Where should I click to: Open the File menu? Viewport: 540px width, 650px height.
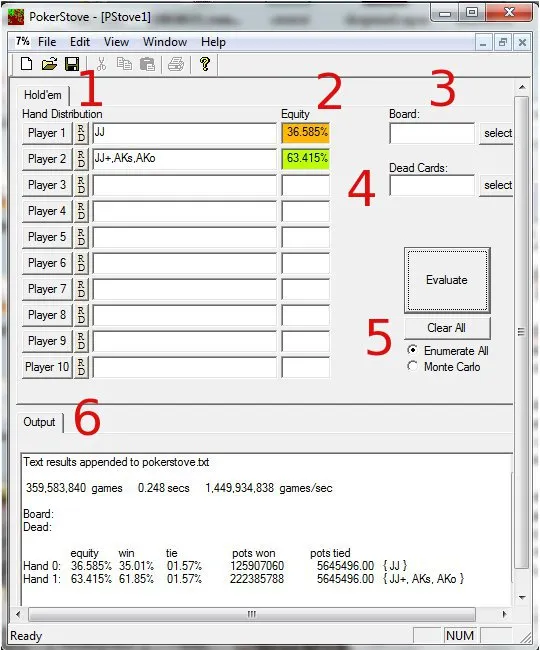(47, 42)
